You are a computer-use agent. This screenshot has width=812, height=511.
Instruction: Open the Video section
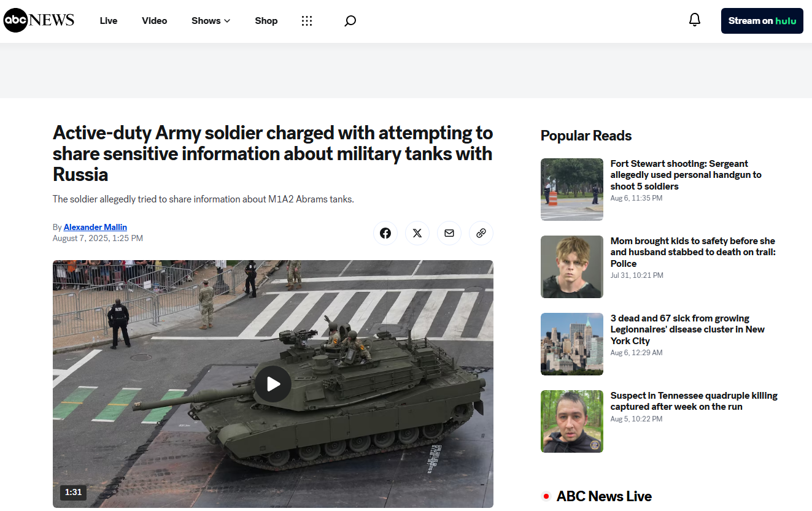[x=155, y=21]
